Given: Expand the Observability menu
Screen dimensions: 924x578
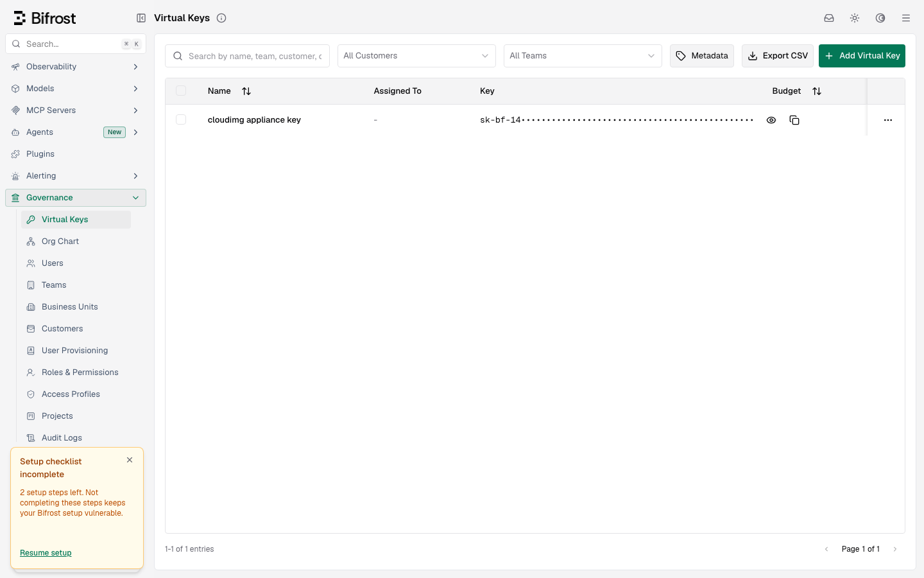Looking at the screenshot, I should [x=76, y=67].
